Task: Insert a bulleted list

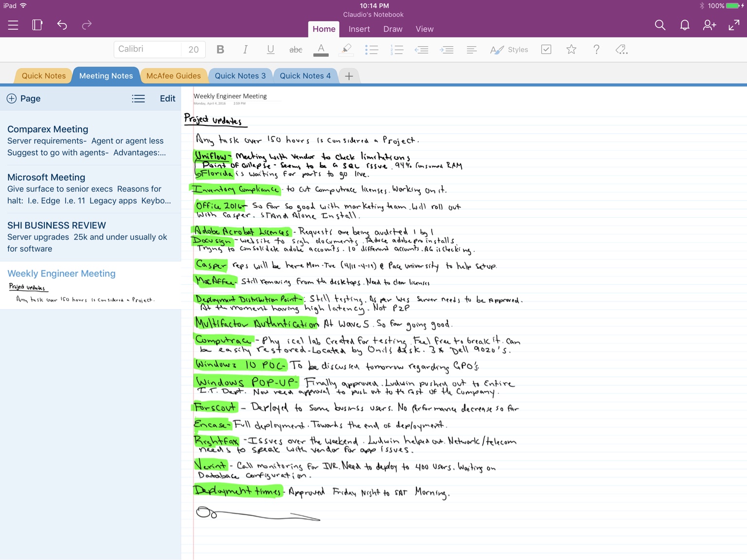Action: coord(372,50)
